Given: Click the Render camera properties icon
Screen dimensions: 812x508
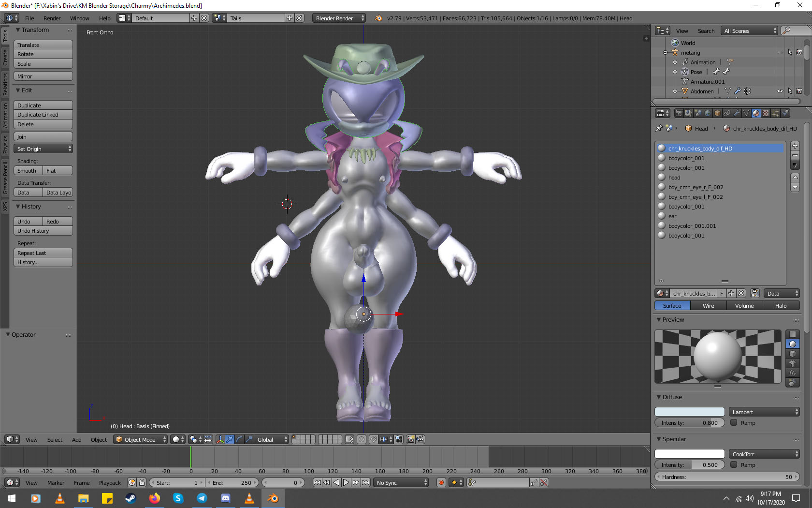Looking at the screenshot, I should click(x=679, y=113).
